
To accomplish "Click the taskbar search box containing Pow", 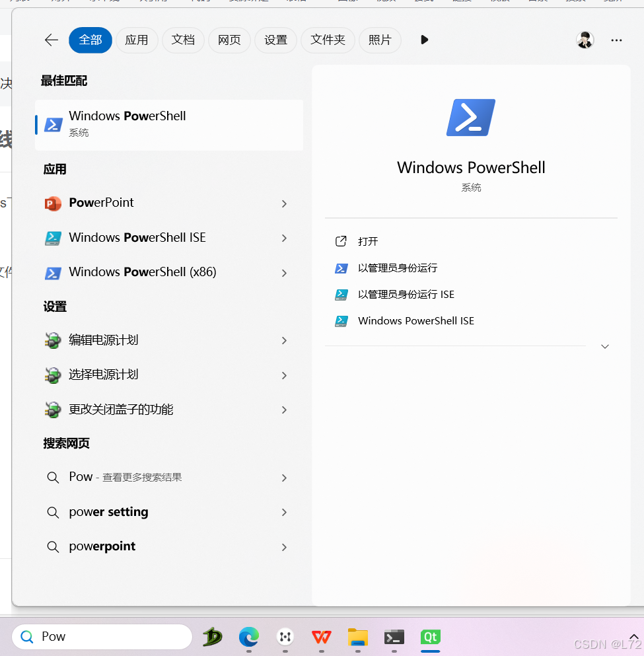I will [x=102, y=637].
